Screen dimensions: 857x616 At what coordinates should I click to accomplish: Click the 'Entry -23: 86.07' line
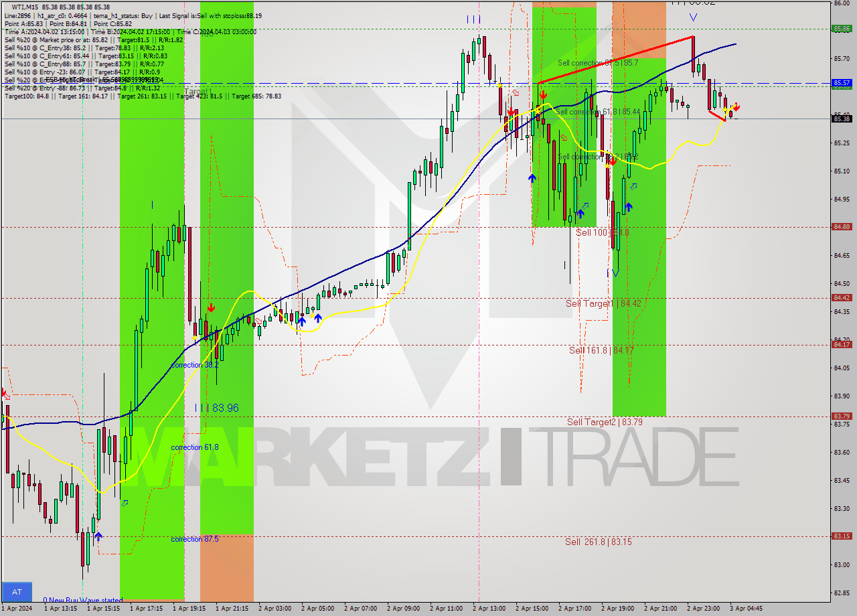tap(82, 72)
